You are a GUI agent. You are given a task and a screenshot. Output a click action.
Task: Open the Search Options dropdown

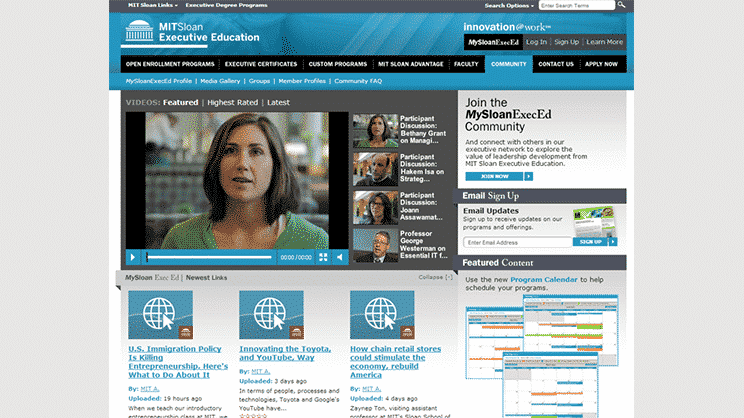(x=509, y=6)
